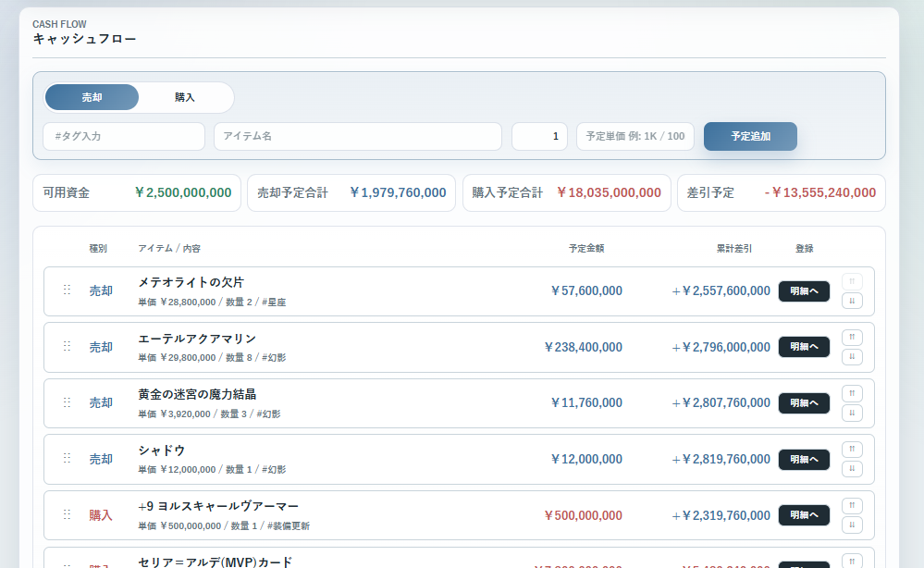Click 購入 type label of ヨルスキャールヴアーマー row
The height and width of the screenshot is (568, 924).
(x=101, y=515)
